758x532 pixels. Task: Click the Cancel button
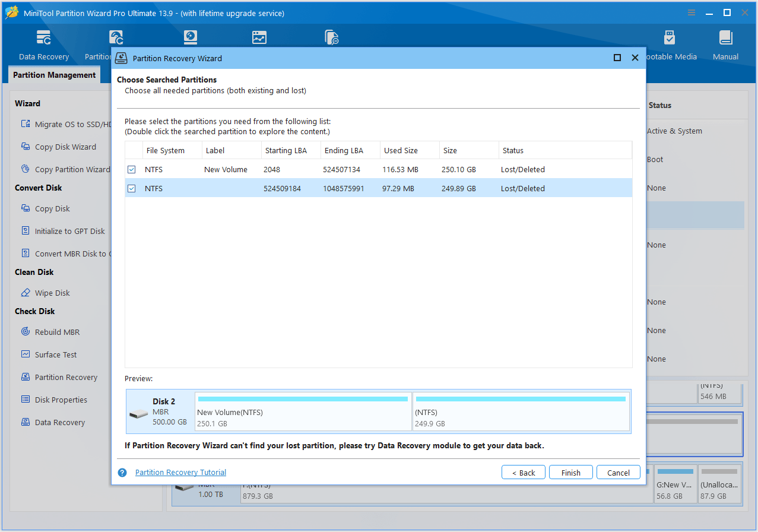point(619,473)
